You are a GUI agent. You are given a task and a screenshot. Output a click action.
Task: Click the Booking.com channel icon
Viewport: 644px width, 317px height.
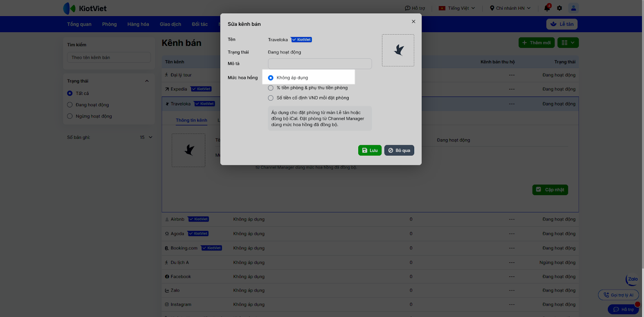point(167,248)
